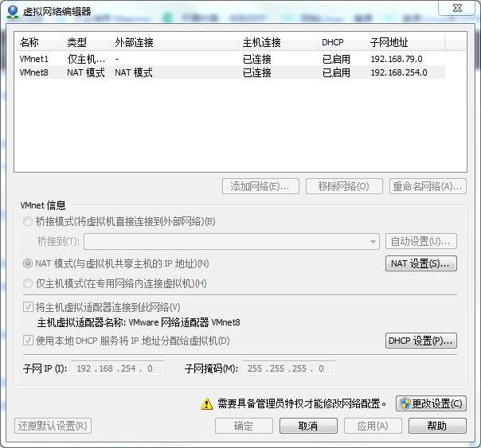Viewport: 481px width, 448px height.
Task: Click the 主机连接 column header
Action: click(x=277, y=42)
